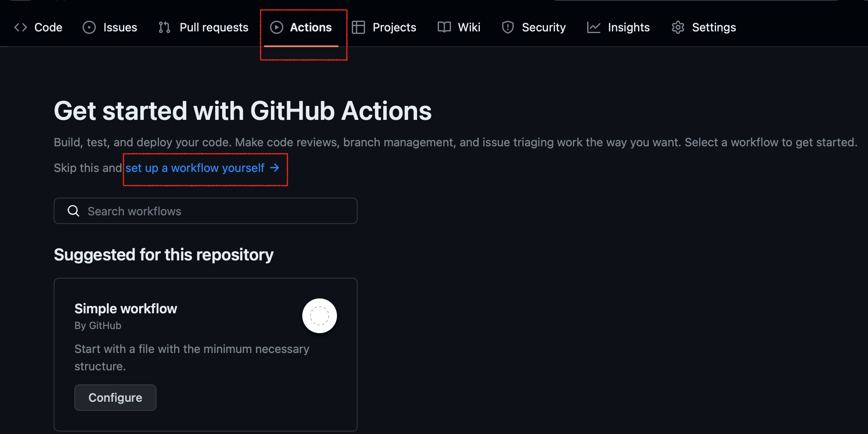Screen dimensions: 868x434
Task: Click the Security shield icon
Action: (508, 27)
